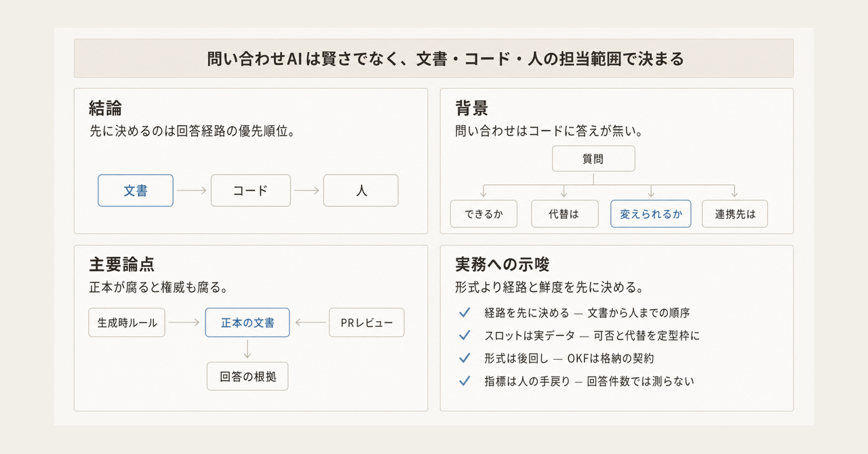
Task: Click the PRレビュー box
Action: [366, 323]
